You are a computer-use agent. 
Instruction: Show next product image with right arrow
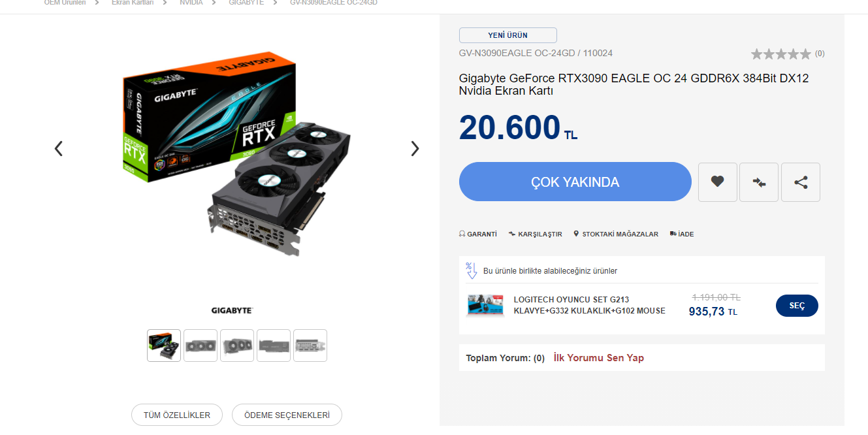pos(415,149)
